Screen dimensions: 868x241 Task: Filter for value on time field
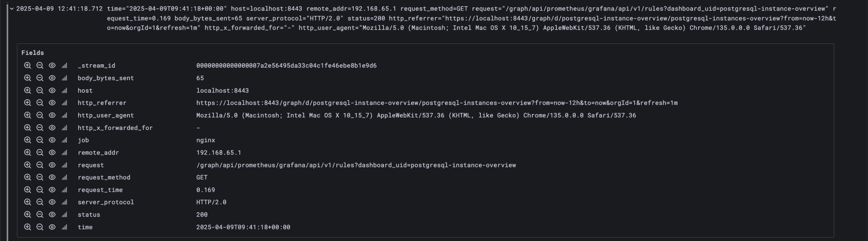27,227
